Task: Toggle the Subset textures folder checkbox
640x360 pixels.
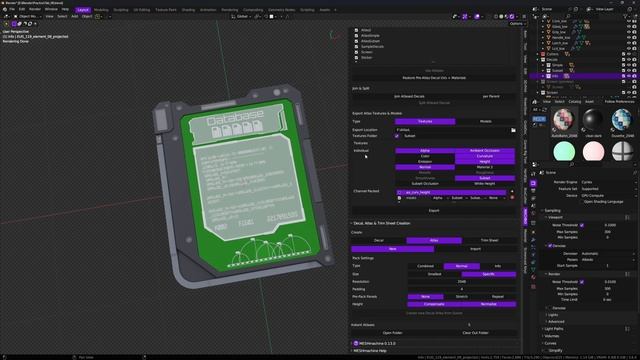Action: [397, 136]
